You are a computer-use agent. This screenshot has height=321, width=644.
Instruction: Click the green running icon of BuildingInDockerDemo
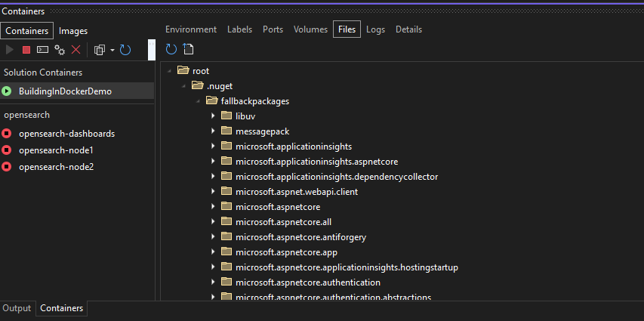tap(6, 91)
